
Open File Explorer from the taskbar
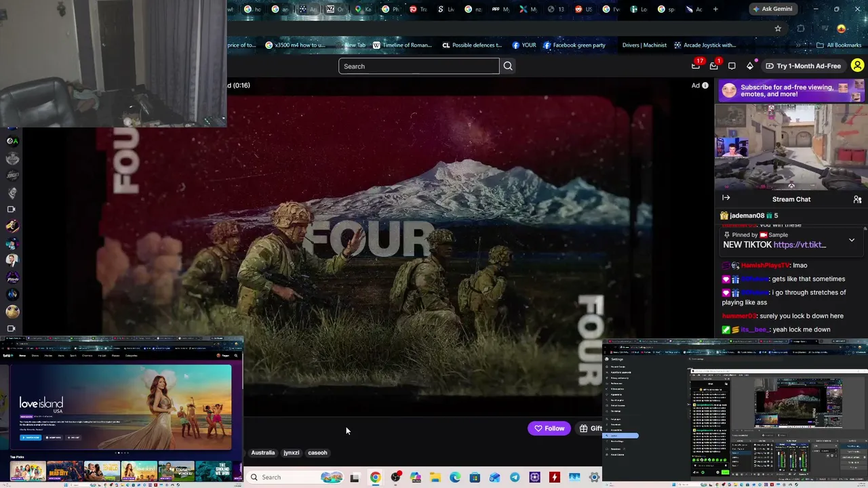pyautogui.click(x=435, y=477)
